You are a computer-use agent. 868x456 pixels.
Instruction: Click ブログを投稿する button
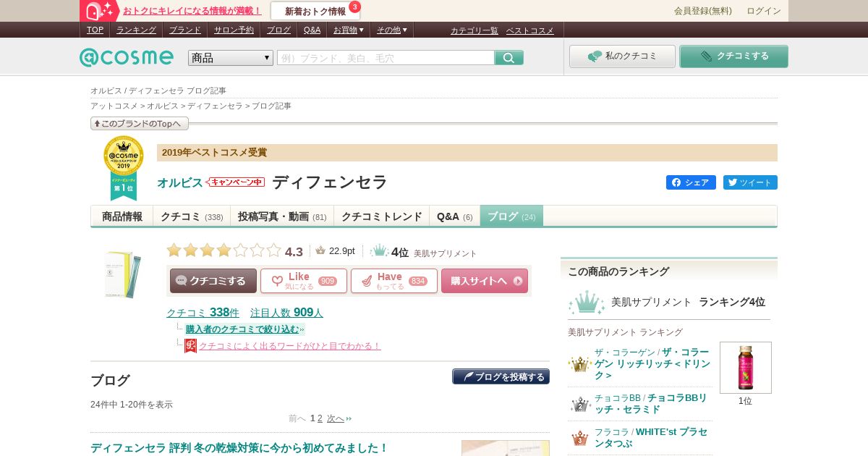(501, 376)
